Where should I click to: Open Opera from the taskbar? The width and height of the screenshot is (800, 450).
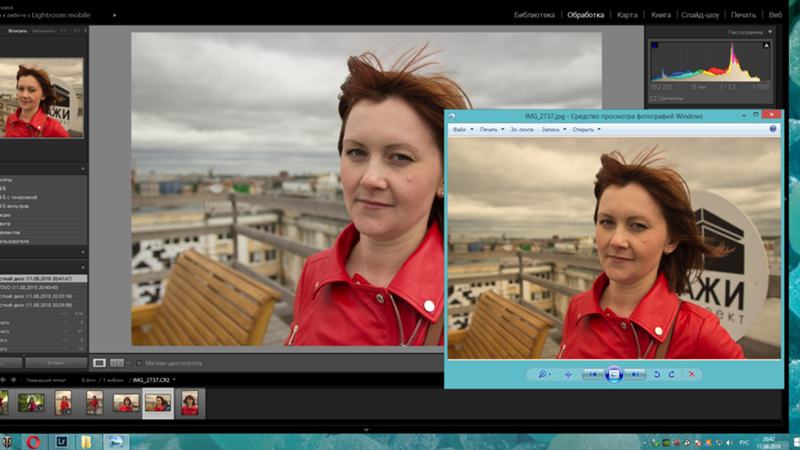click(x=34, y=442)
